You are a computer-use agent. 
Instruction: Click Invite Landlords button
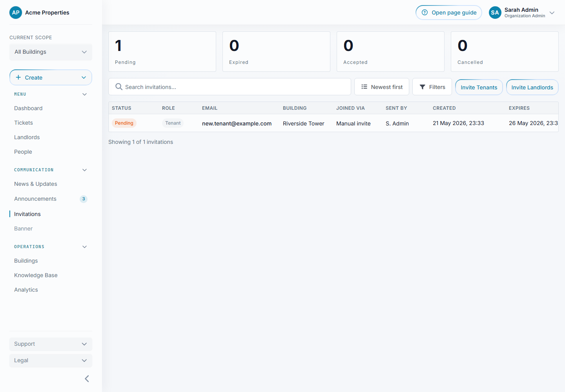(x=532, y=87)
